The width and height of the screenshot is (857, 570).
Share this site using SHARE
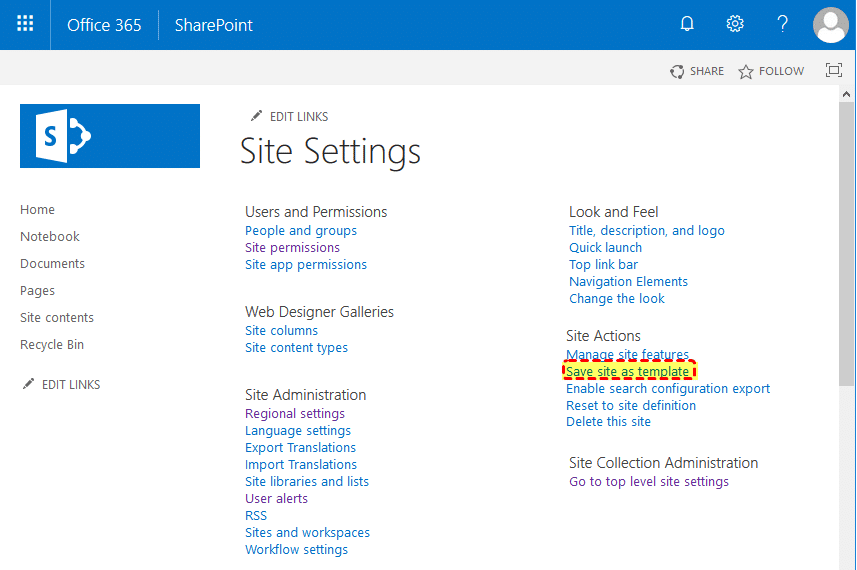(697, 71)
